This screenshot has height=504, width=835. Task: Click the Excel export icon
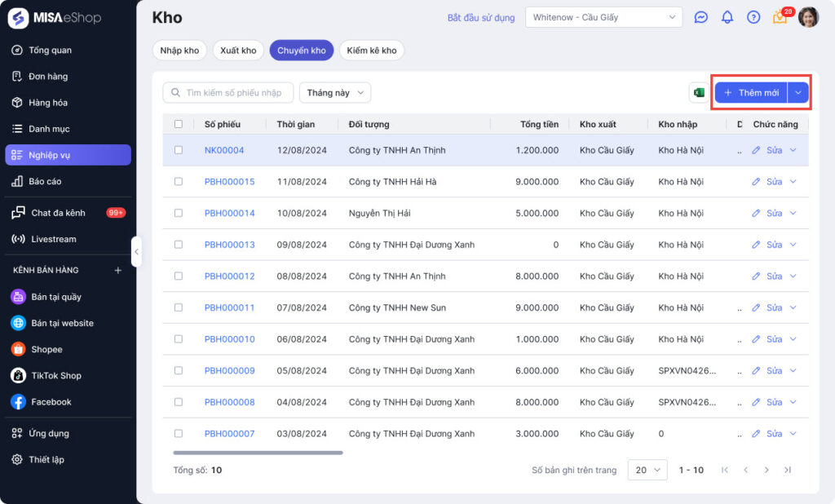pos(698,93)
